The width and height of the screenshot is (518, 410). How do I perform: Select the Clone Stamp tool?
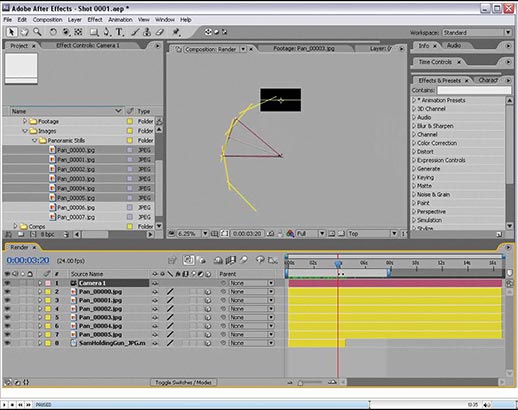pyautogui.click(x=147, y=32)
